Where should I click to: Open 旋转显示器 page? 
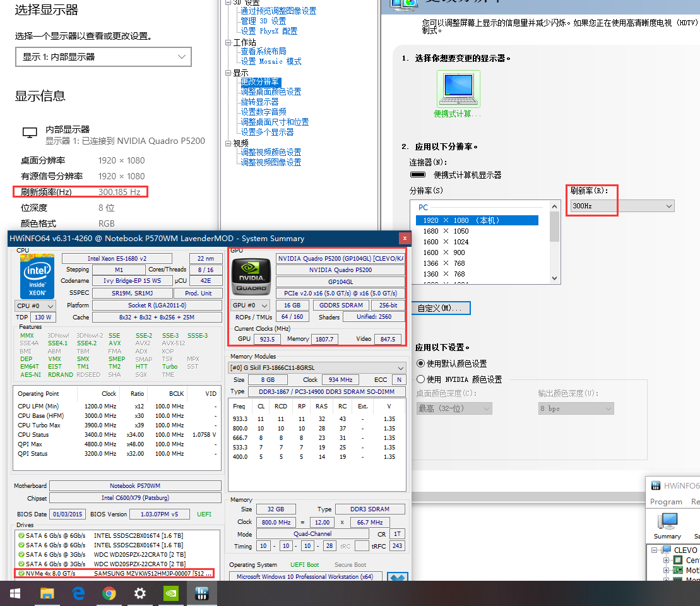pos(259,102)
